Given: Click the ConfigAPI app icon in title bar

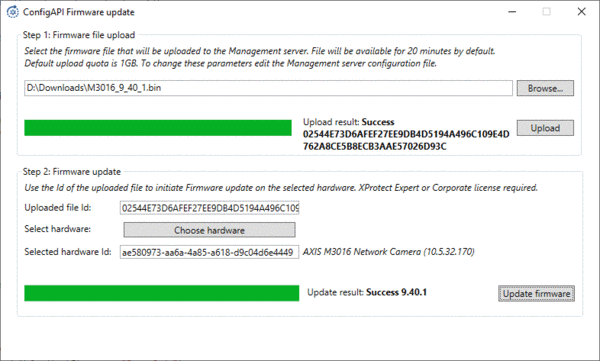Looking at the screenshot, I should pos(12,12).
